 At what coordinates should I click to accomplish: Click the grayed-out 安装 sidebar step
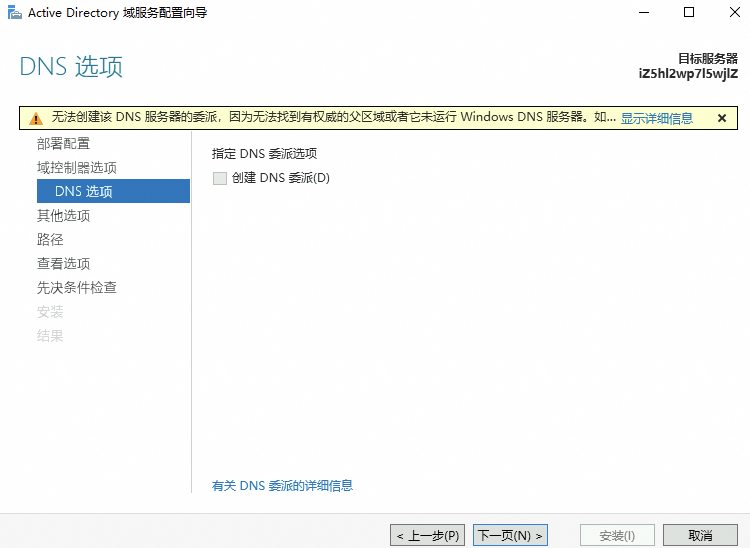pyautogui.click(x=50, y=312)
